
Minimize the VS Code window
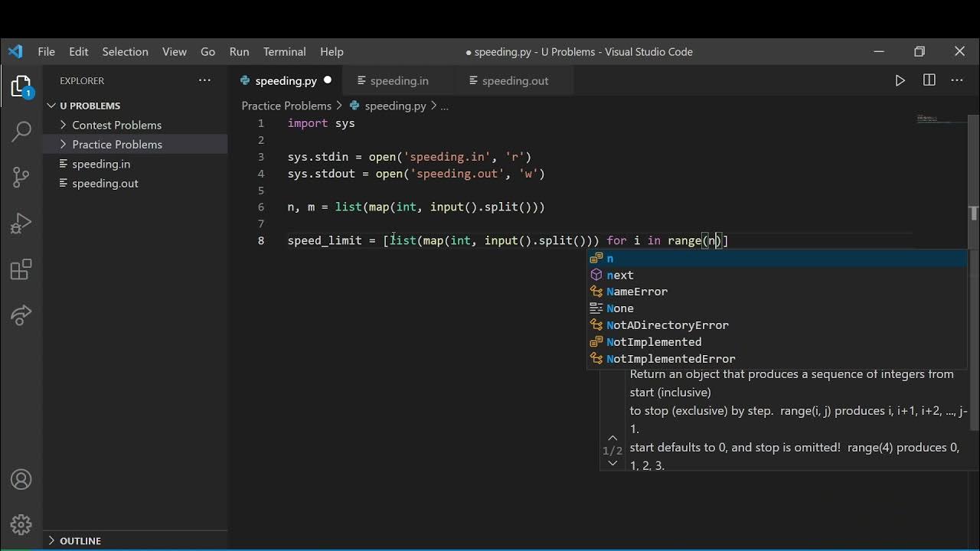[x=879, y=51]
